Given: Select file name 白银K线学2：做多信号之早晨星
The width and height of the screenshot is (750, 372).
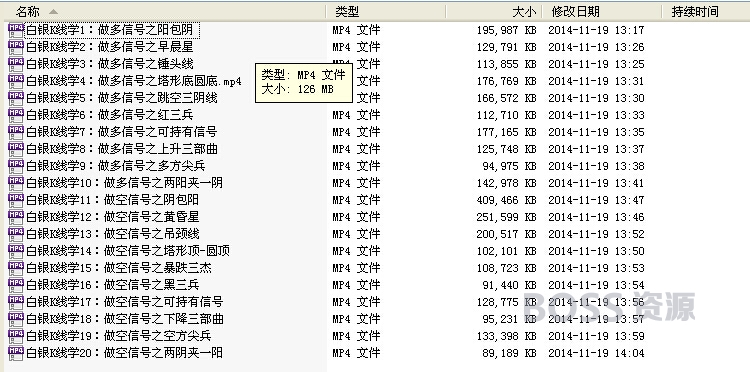Looking at the screenshot, I should (110, 47).
